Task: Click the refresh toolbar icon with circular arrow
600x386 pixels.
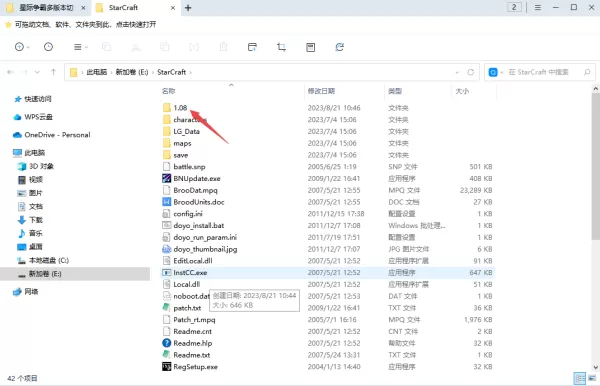Action: [339, 47]
